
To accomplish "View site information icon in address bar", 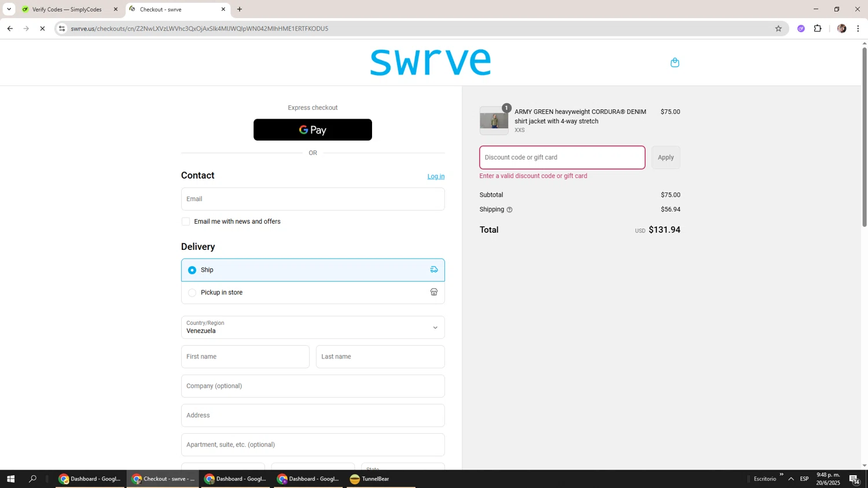I will (x=62, y=28).
